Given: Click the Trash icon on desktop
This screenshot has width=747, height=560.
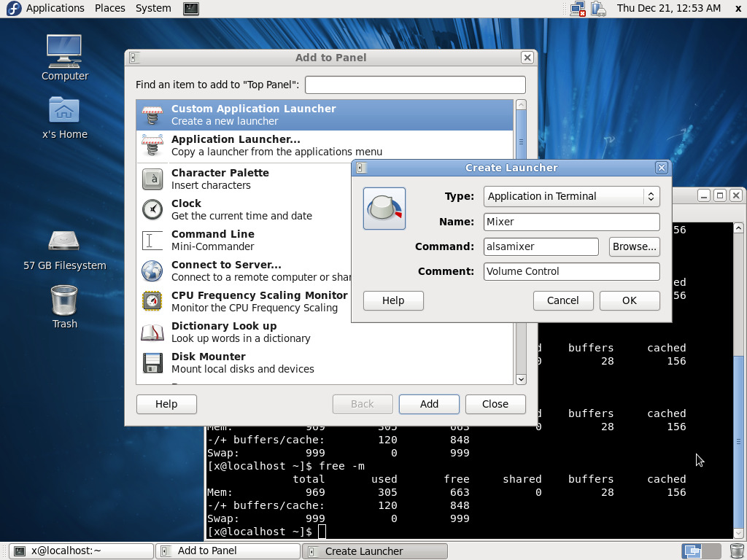Looking at the screenshot, I should (64, 306).
